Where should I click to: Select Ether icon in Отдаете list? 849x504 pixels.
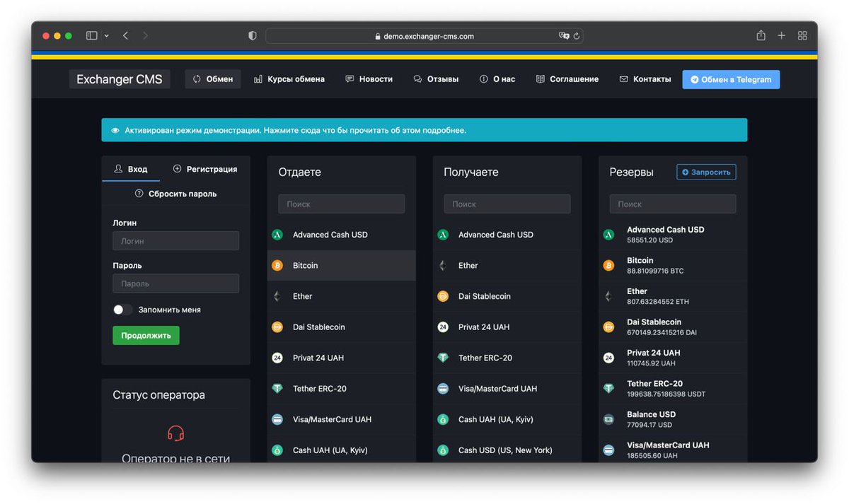[277, 296]
